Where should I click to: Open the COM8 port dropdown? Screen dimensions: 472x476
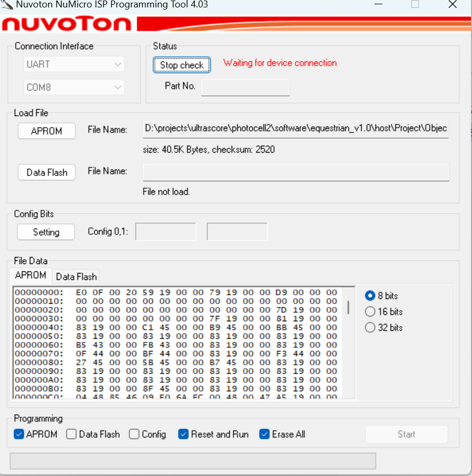click(74, 87)
